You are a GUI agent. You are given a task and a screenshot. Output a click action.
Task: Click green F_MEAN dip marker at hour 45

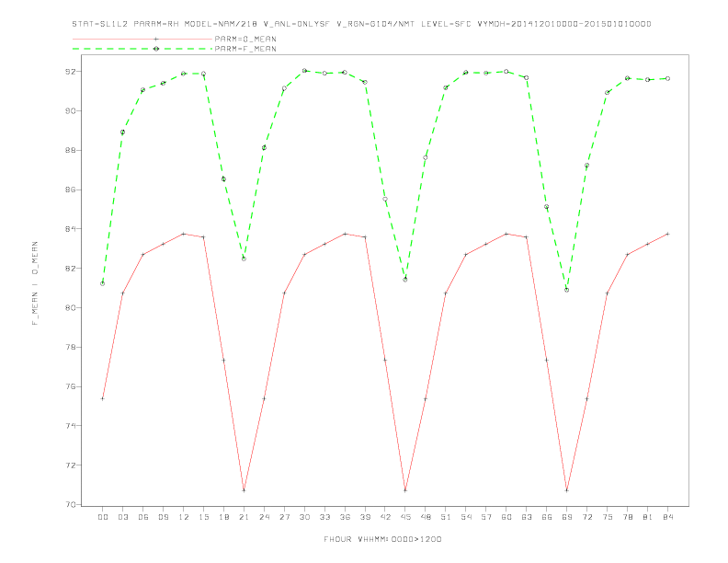coord(405,280)
